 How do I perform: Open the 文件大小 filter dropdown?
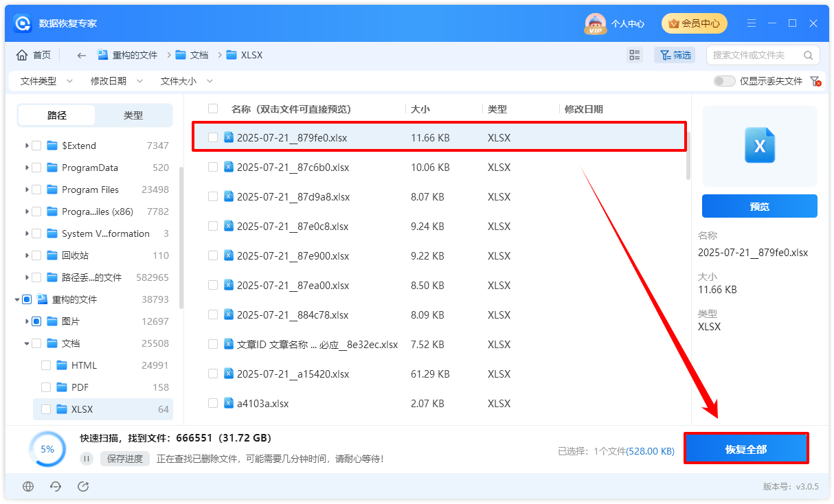coord(187,81)
